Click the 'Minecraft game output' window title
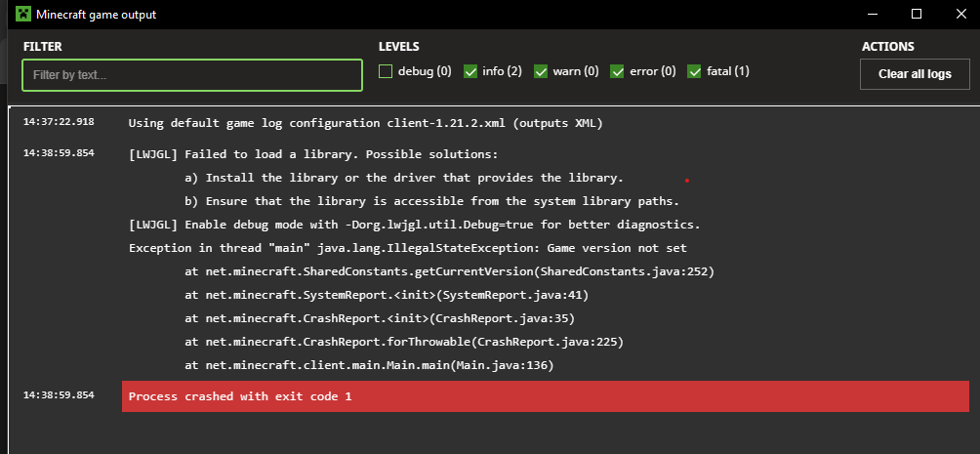This screenshot has width=980, height=454. (x=97, y=15)
